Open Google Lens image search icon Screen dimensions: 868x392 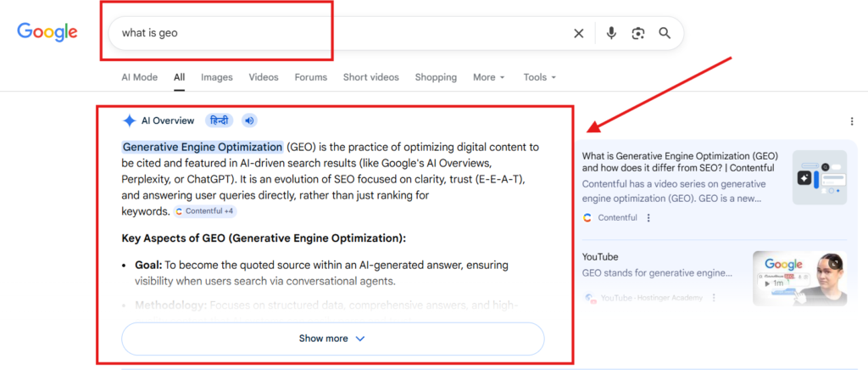pos(637,33)
